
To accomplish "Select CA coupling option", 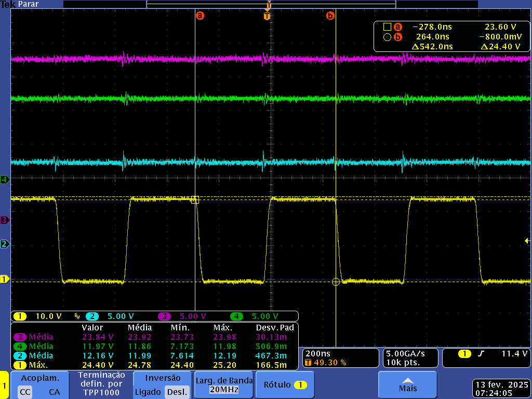I will tap(54, 392).
